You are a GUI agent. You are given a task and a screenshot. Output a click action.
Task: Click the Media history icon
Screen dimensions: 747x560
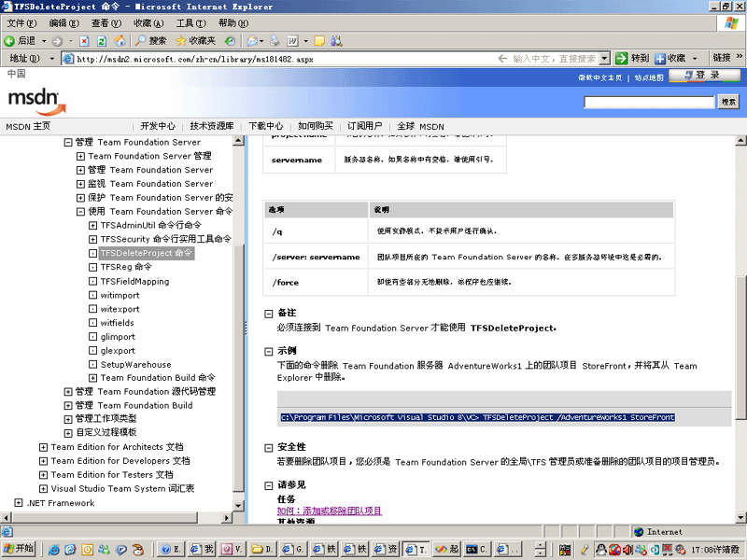[x=230, y=41]
